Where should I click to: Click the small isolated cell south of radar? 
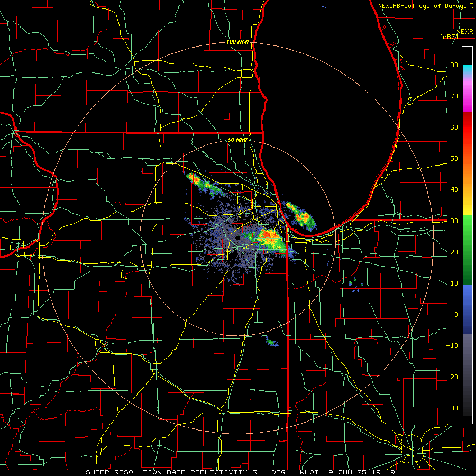click(x=272, y=342)
